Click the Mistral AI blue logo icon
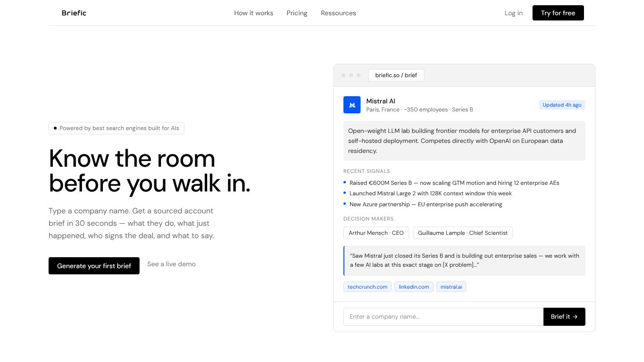 (x=352, y=105)
